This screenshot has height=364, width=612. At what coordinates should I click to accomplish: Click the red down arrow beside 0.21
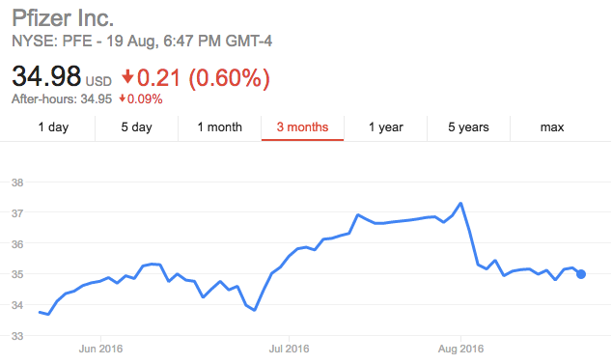point(127,76)
